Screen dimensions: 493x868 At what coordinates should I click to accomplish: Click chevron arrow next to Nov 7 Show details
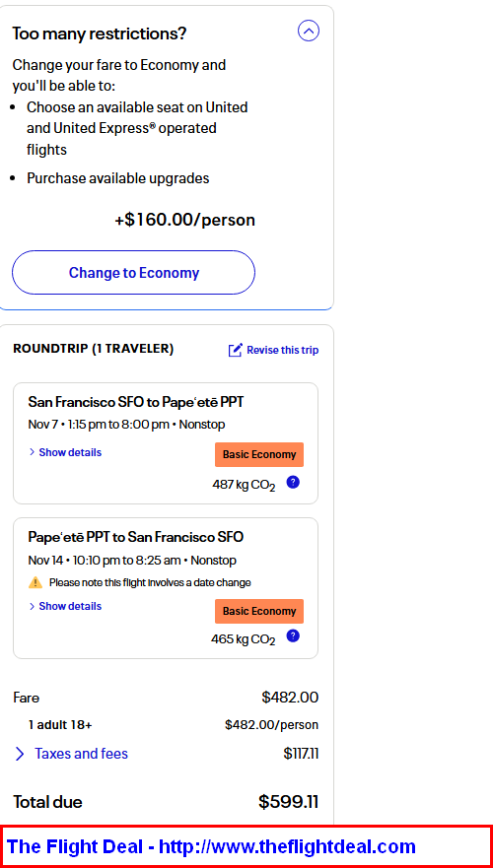point(33,452)
